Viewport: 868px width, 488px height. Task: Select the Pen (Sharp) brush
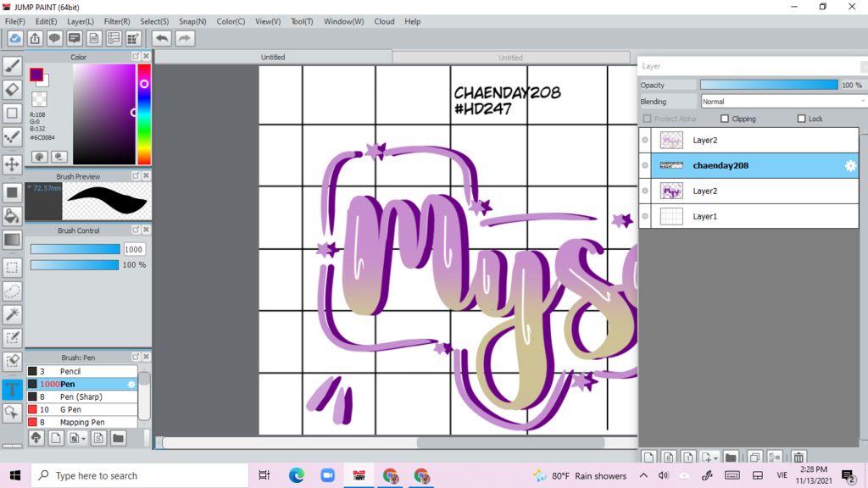point(82,396)
